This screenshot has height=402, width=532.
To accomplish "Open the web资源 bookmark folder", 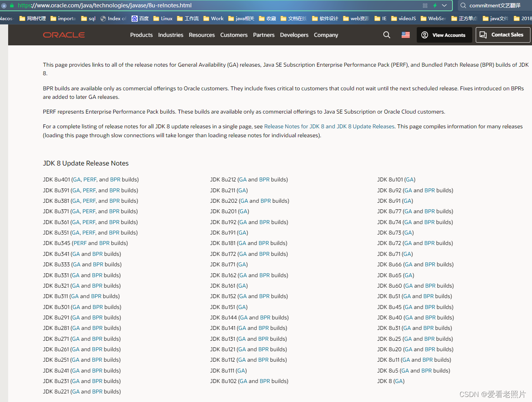I will 356,18.
